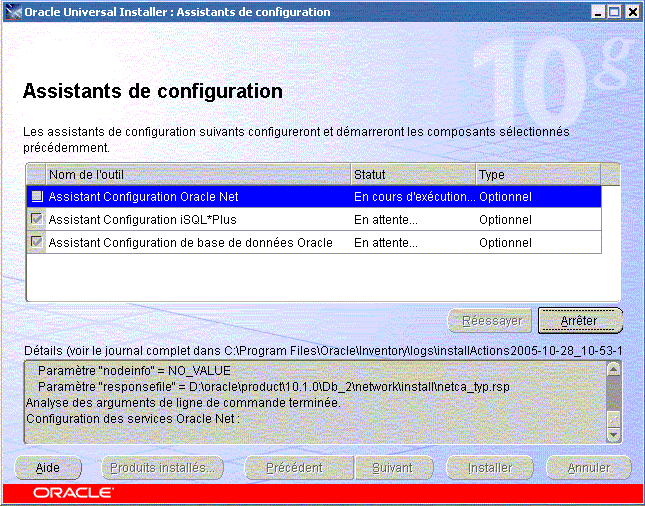
Task: Click the Oracle Universal Installer title bar icon
Action: pyautogui.click(x=13, y=12)
